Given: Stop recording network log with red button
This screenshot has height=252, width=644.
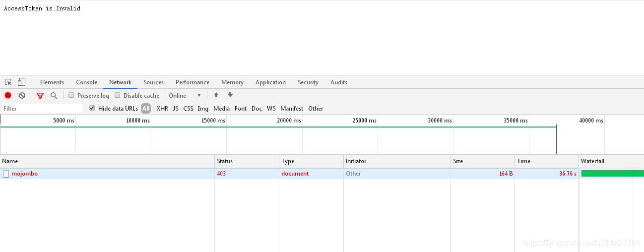Looking at the screenshot, I should [8, 95].
